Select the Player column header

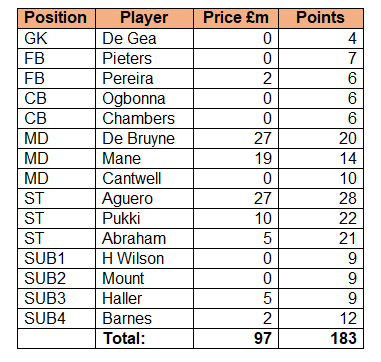tap(144, 18)
